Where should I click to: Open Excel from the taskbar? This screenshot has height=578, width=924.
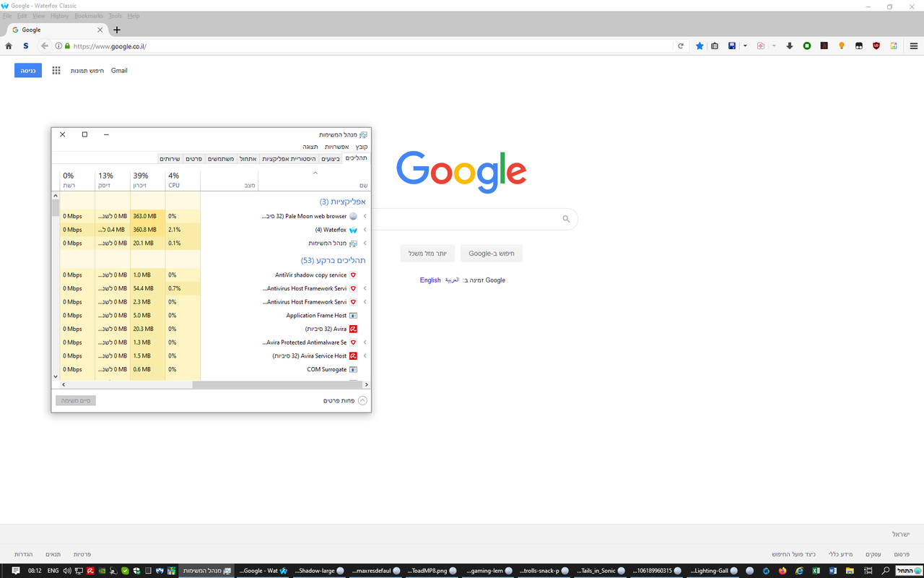click(816, 571)
